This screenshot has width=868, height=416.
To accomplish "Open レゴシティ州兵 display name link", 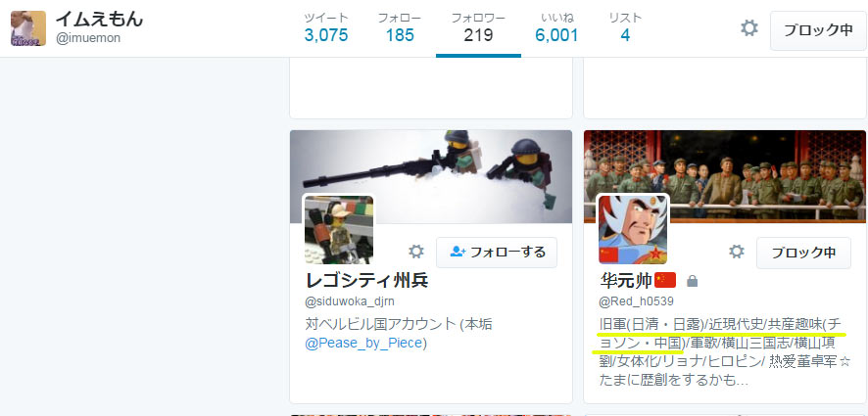I will [366, 281].
